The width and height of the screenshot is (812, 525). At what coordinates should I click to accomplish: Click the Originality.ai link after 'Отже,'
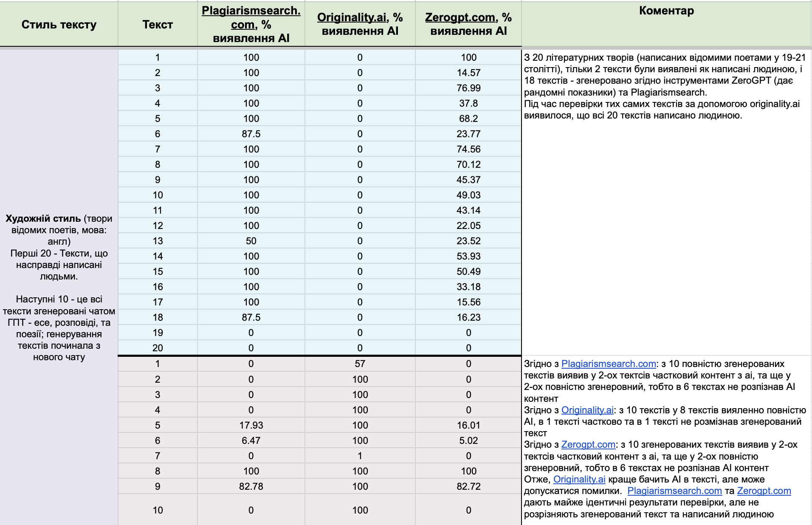click(579, 480)
